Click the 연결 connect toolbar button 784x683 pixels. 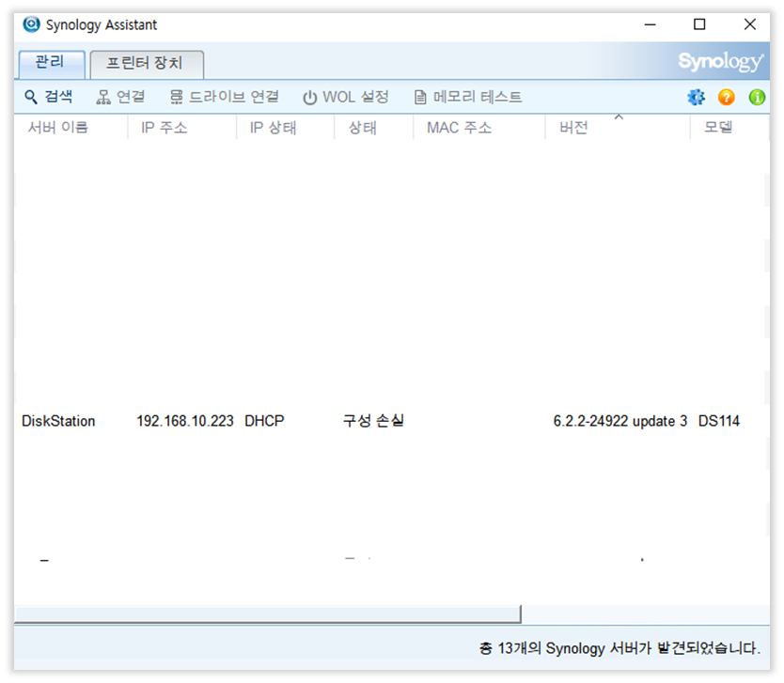coord(120,97)
